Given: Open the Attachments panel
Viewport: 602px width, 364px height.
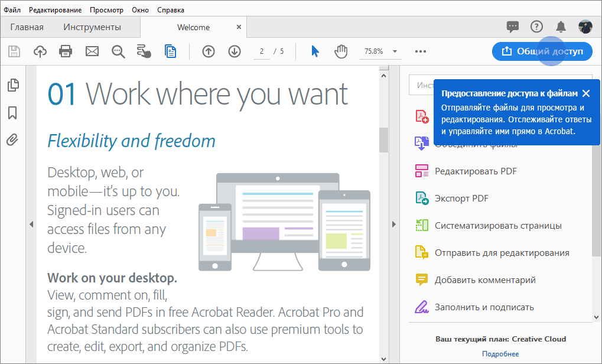Looking at the screenshot, I should pos(12,139).
